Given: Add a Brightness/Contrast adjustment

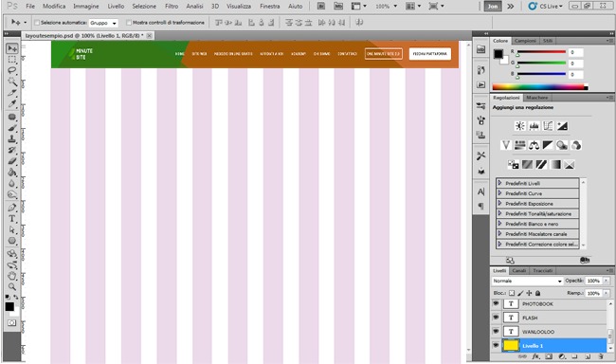Looking at the screenshot, I should (519, 126).
